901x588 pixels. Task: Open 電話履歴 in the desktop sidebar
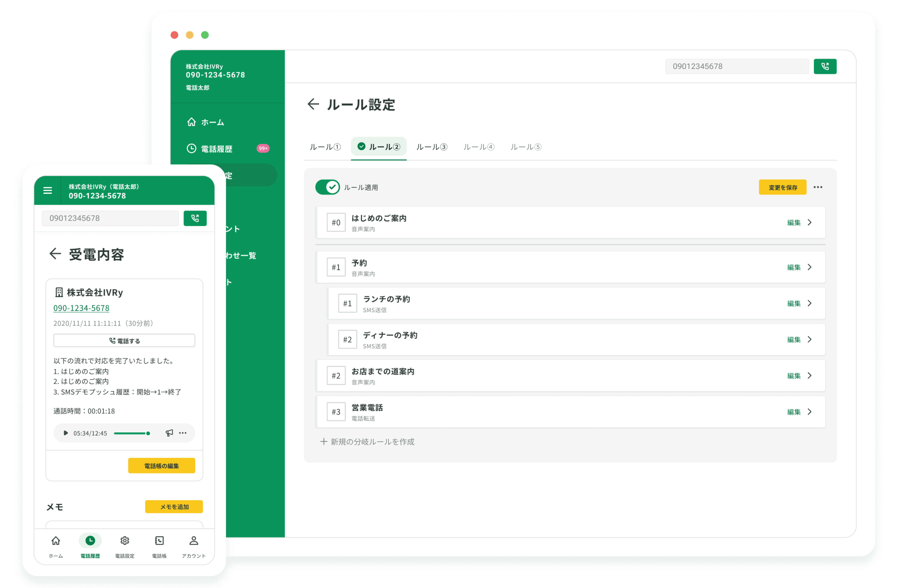[210, 149]
